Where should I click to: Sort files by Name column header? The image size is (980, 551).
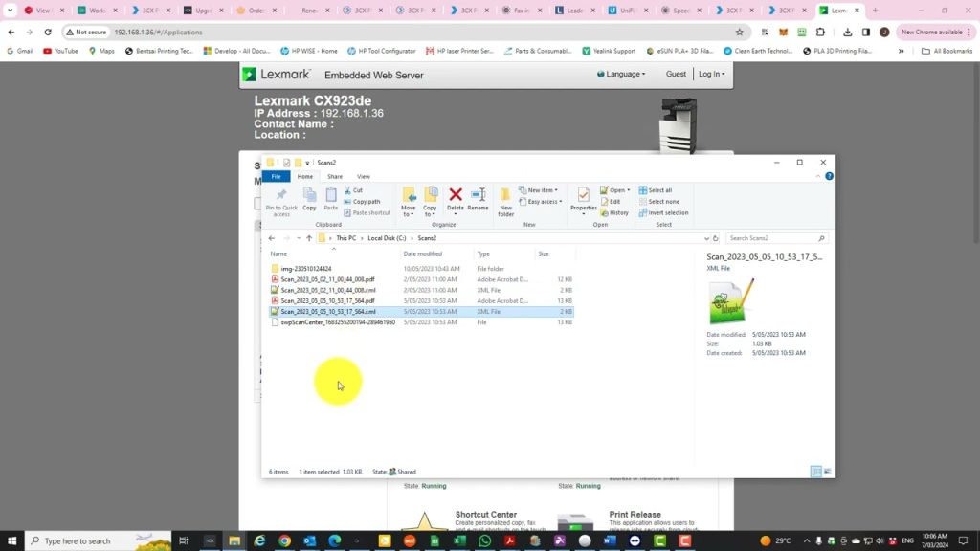click(278, 254)
